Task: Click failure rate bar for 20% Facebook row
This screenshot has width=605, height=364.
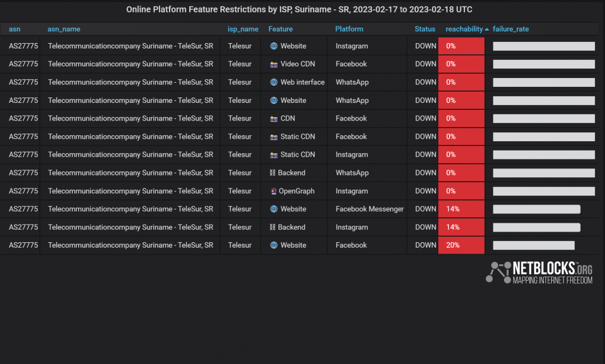Action: (534, 245)
